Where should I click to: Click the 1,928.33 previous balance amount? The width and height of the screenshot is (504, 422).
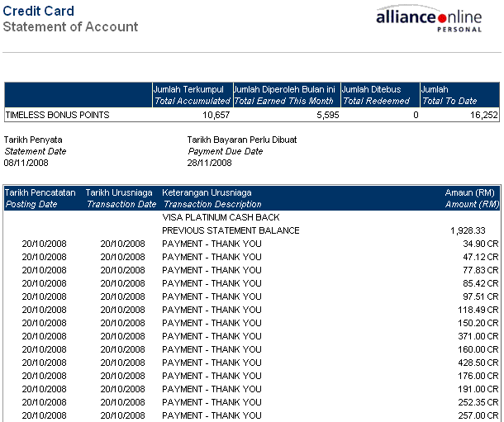point(468,230)
